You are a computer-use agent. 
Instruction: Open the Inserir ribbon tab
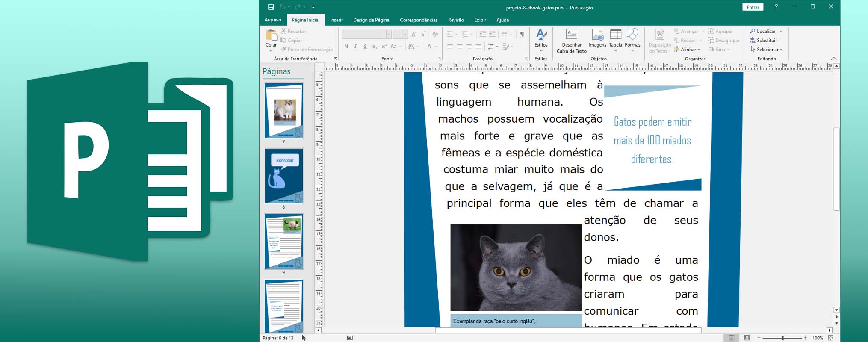(336, 20)
